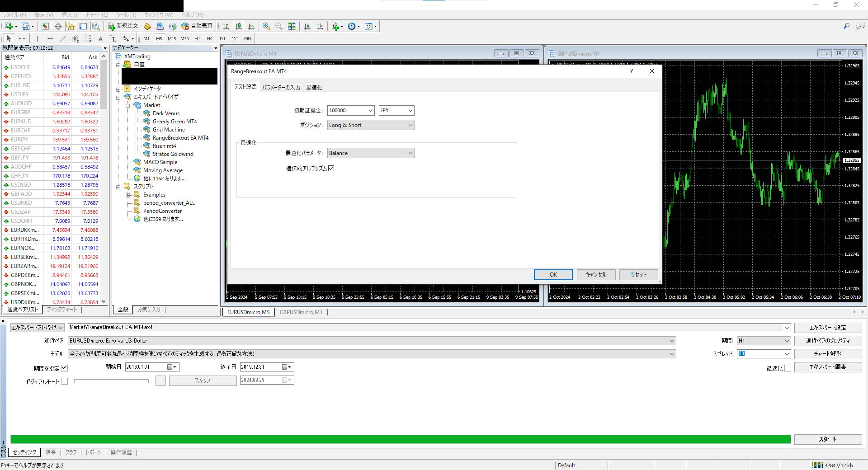Click the green tester progress bar
Screen dimensions: 868x470
coord(401,439)
